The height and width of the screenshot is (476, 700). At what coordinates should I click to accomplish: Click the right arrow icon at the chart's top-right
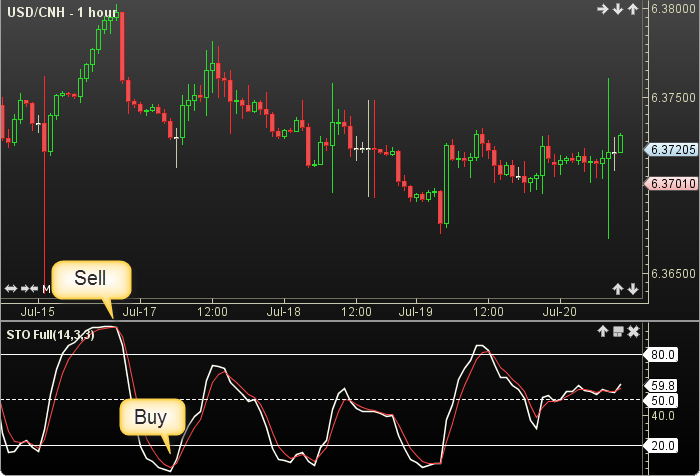click(x=603, y=9)
